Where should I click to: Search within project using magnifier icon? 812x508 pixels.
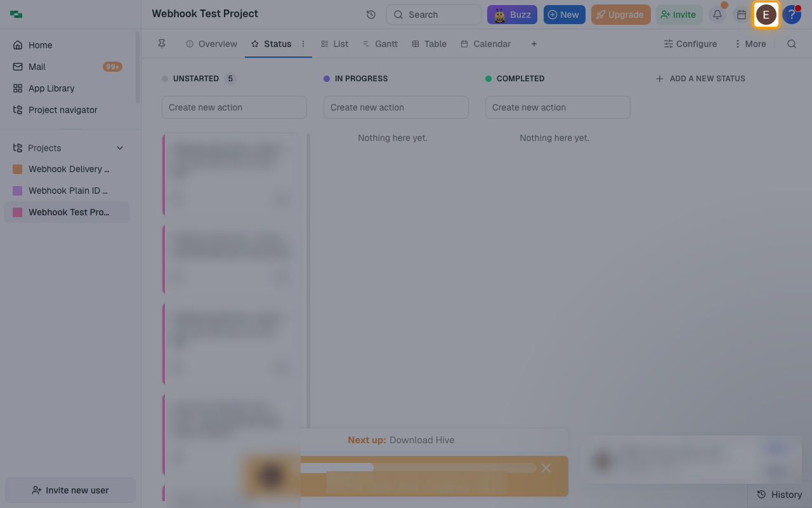(x=792, y=44)
